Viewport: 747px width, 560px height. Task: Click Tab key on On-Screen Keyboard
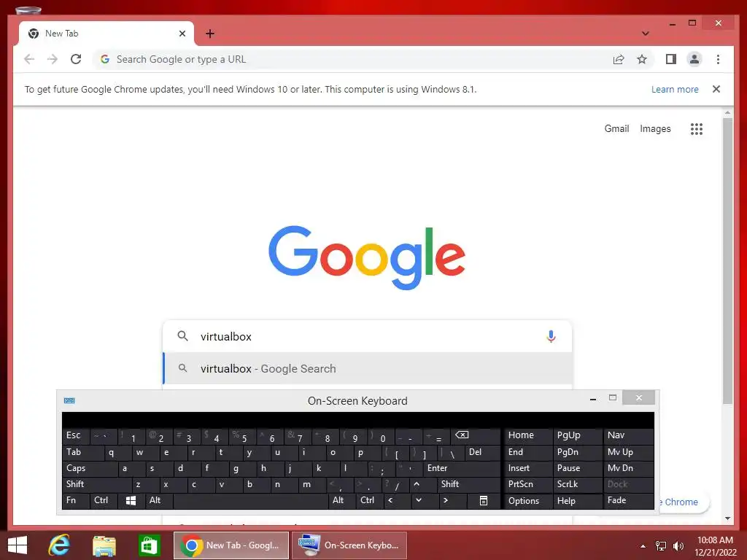[83, 452]
